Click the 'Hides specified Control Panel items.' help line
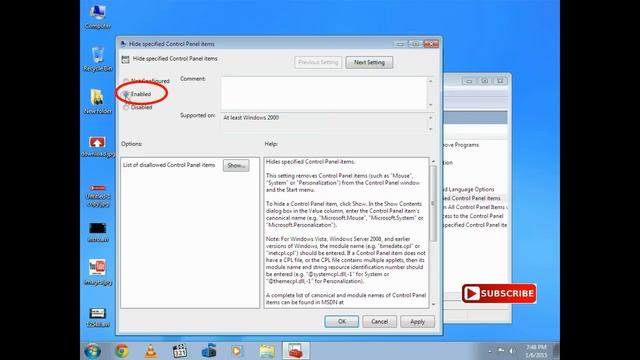Viewport: 640px width, 360px height. pyautogui.click(x=311, y=162)
